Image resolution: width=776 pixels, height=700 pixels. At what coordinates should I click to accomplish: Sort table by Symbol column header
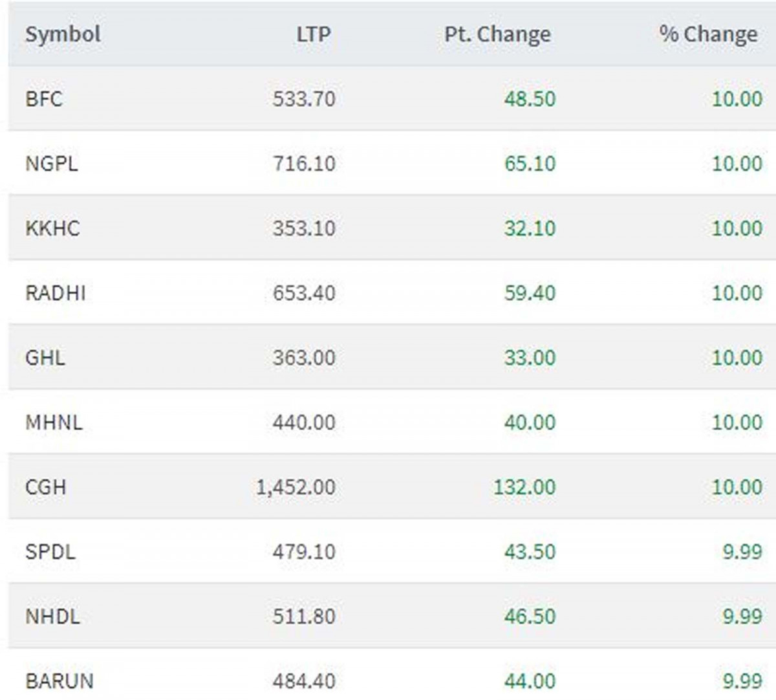click(63, 34)
